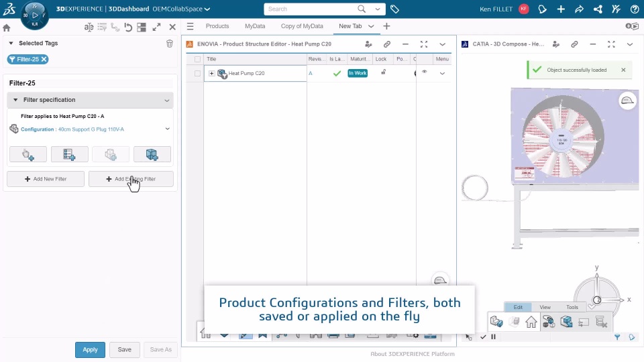Open notifications icon in top bar
The image size is (644, 362).
[542, 9]
